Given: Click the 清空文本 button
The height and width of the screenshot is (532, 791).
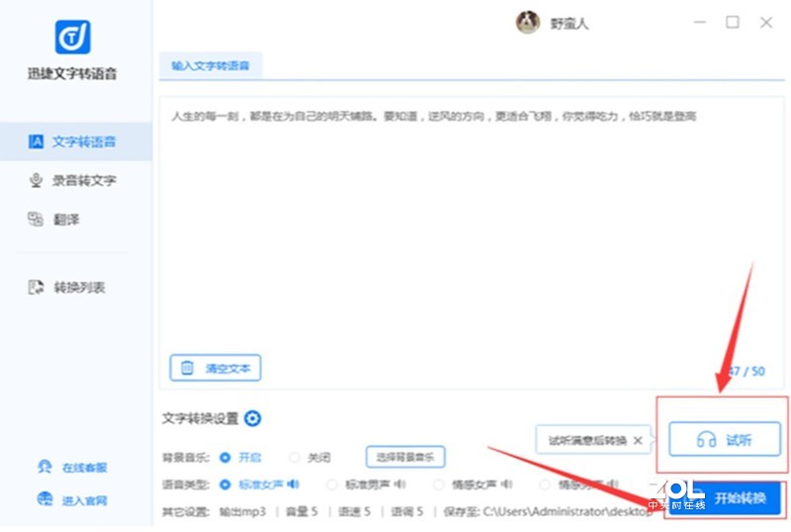Looking at the screenshot, I should (x=216, y=368).
